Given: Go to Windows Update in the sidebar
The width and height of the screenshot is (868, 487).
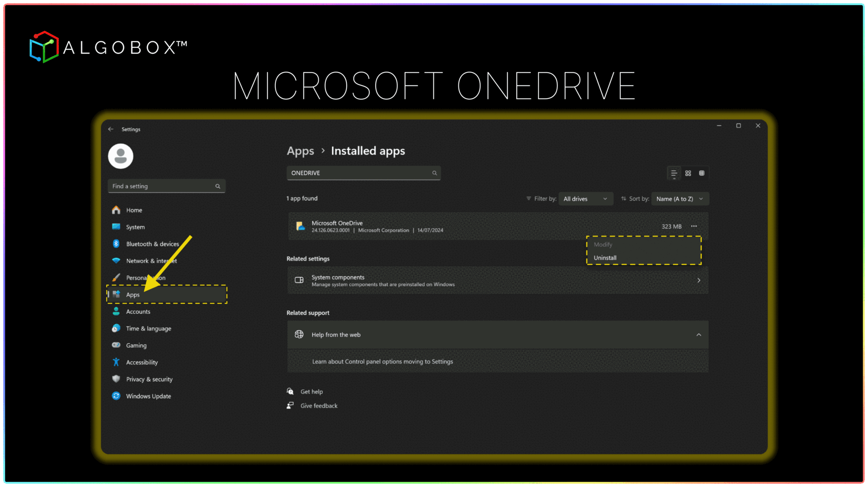Looking at the screenshot, I should pos(148,396).
